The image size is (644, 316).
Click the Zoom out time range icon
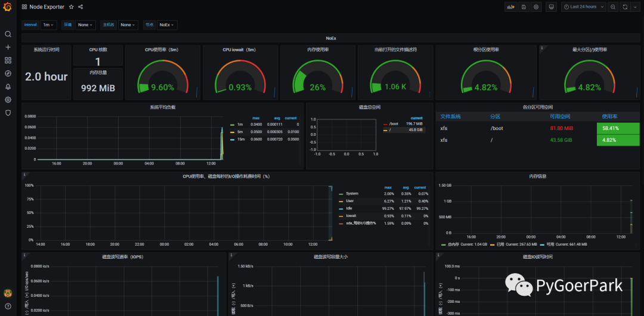(613, 7)
